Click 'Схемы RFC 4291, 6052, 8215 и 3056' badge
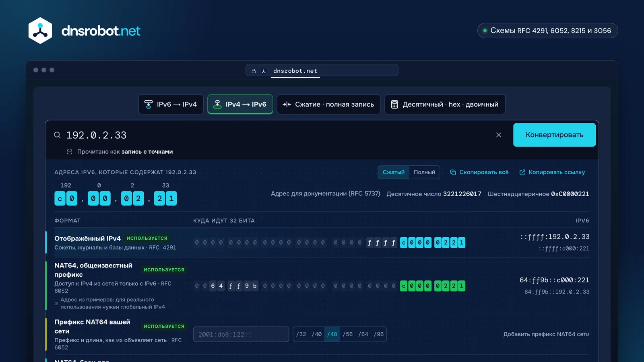This screenshot has width=644, height=362. coord(547,31)
